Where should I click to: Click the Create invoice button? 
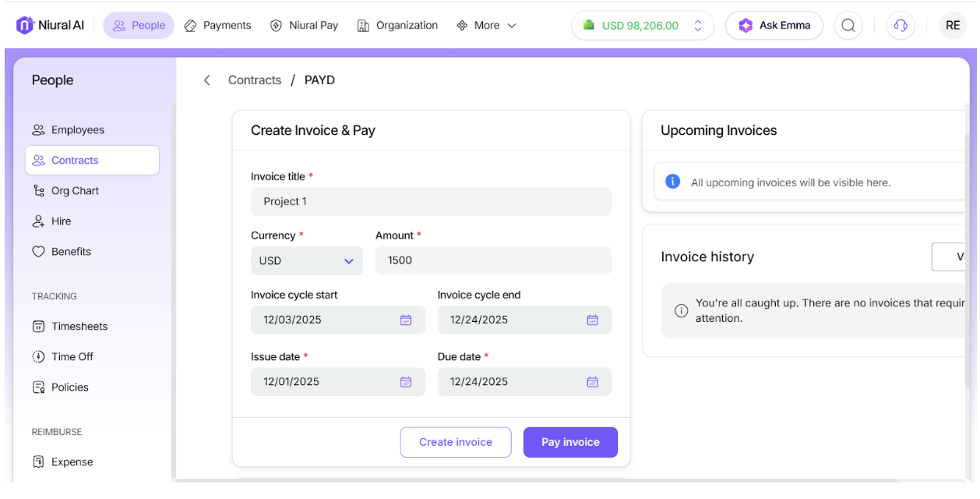(456, 442)
